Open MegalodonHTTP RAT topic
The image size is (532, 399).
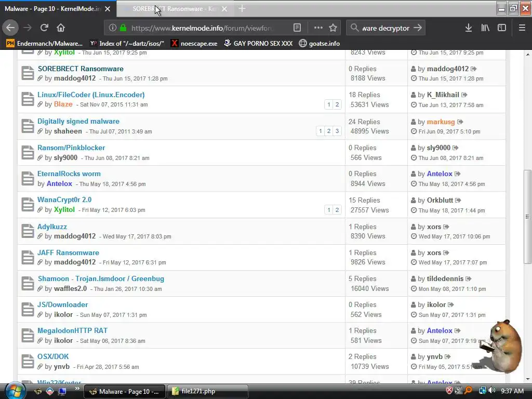tap(72, 330)
